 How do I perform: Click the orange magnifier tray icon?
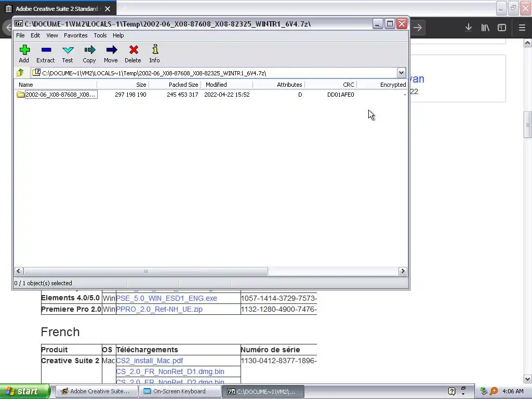click(x=494, y=391)
